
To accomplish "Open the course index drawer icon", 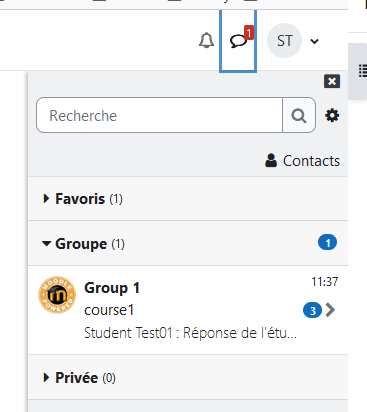I will click(363, 71).
